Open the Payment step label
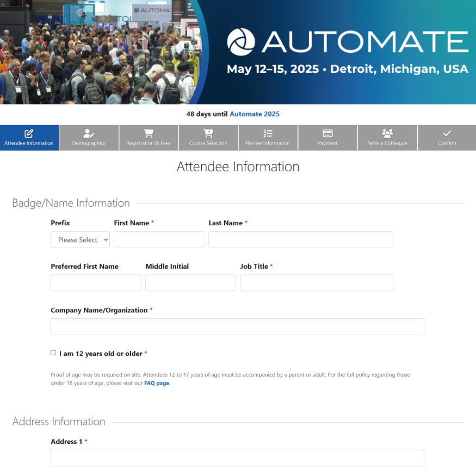Screen dimensions: 476x471 [327, 143]
